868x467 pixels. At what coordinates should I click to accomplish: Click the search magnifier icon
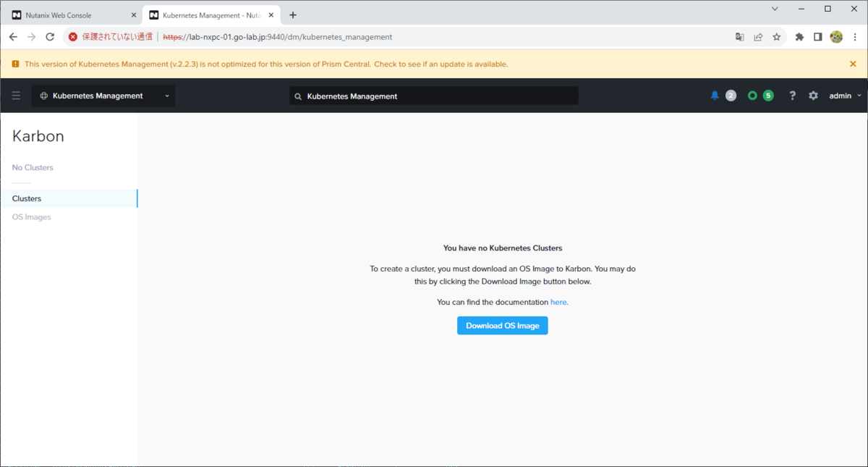pyautogui.click(x=298, y=96)
